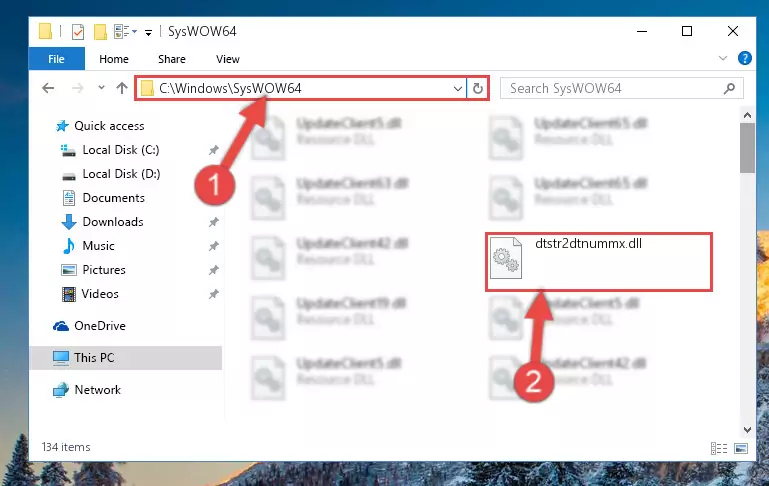Click the OneDrive cloud icon
769x486 pixels.
click(x=61, y=326)
